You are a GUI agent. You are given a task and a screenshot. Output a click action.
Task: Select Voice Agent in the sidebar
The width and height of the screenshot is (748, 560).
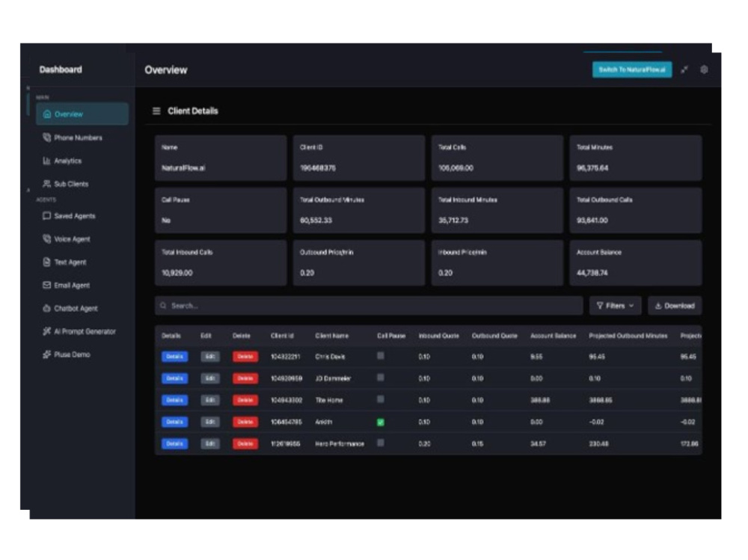(72, 239)
